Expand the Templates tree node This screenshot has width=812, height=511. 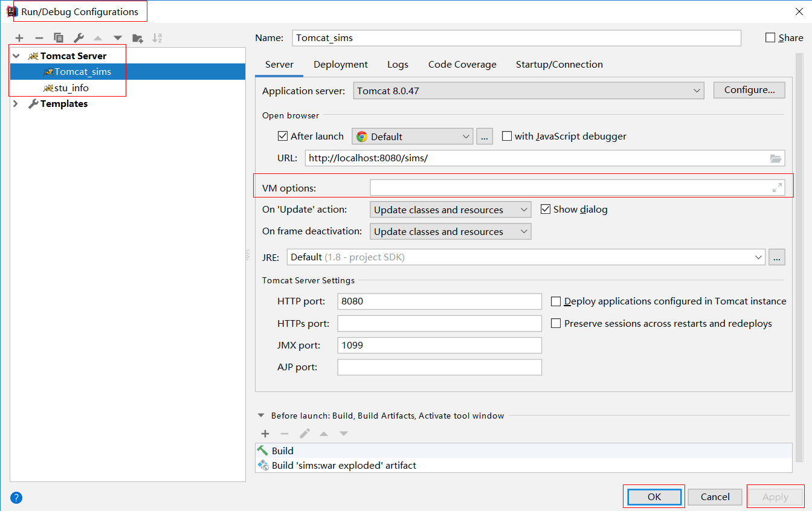coord(16,104)
